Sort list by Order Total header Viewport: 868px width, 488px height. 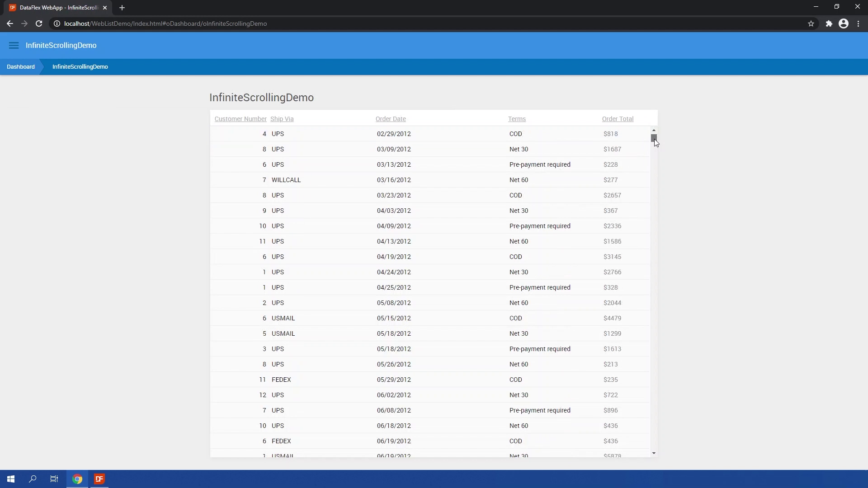pyautogui.click(x=618, y=119)
